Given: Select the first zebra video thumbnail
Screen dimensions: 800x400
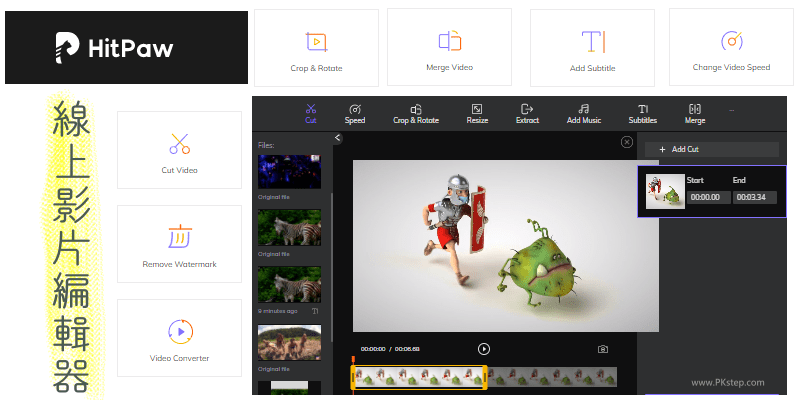Looking at the screenshot, I should pos(289,228).
